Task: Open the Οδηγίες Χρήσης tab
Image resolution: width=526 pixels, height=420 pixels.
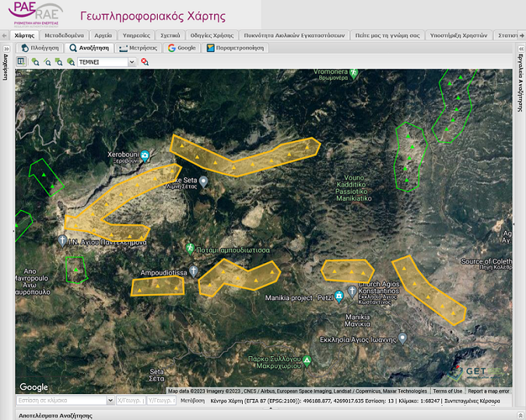Action: (x=212, y=35)
